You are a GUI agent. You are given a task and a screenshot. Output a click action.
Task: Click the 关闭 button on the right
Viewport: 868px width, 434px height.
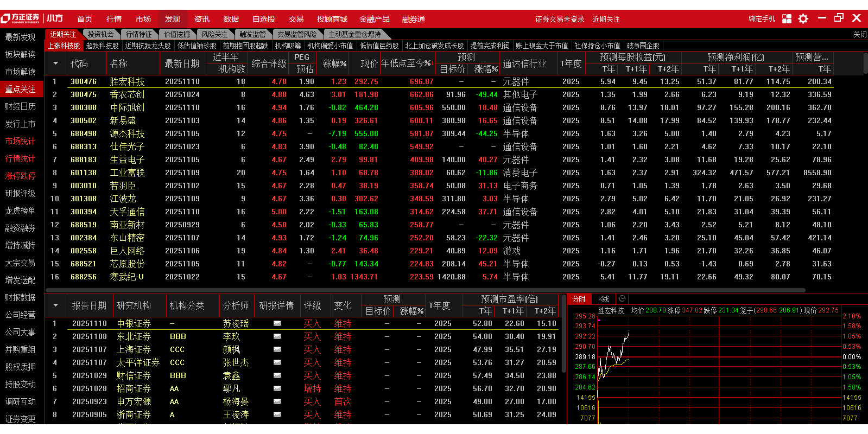click(860, 34)
